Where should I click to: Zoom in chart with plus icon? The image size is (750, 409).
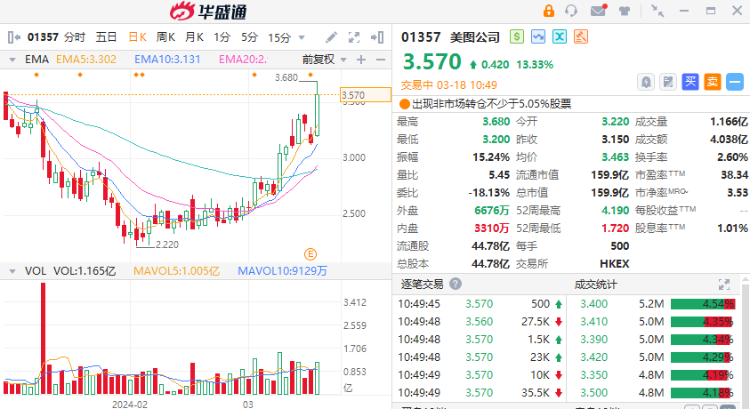[x=361, y=60]
